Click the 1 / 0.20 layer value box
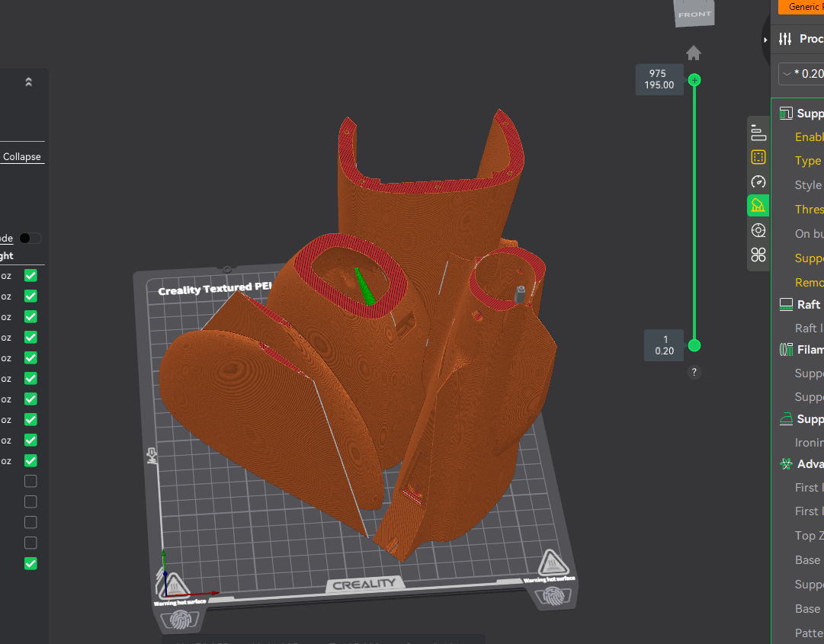Viewport: 824px width, 644px height. 664,345
